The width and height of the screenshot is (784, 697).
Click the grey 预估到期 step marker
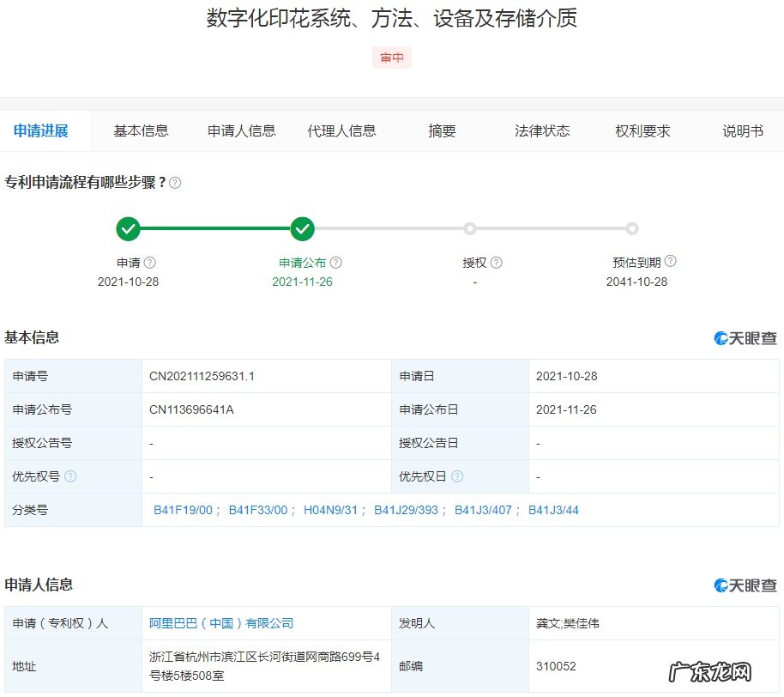pyautogui.click(x=632, y=229)
